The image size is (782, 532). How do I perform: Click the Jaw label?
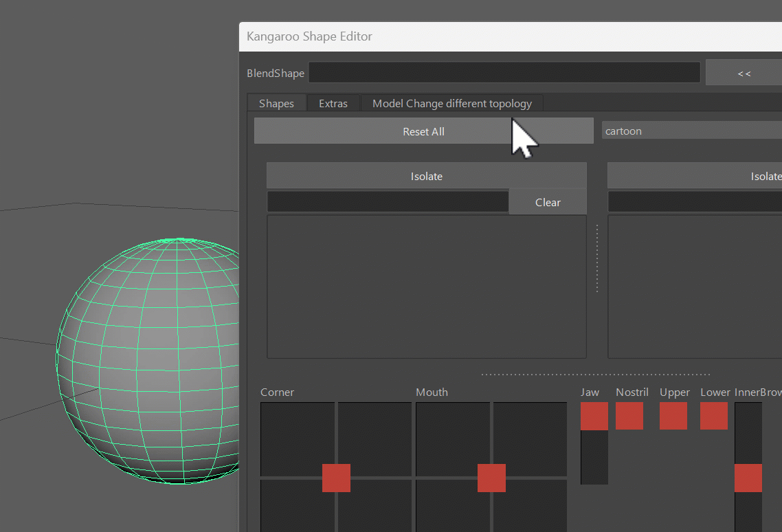(x=590, y=392)
